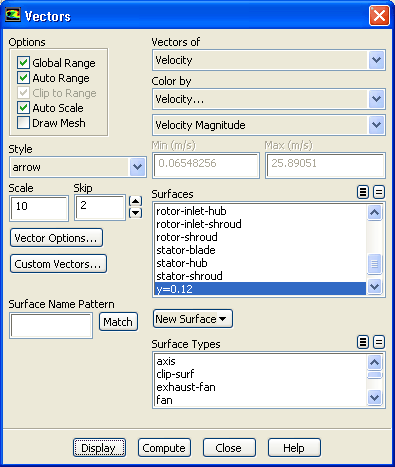Uncheck the Auto Range option

(23, 78)
